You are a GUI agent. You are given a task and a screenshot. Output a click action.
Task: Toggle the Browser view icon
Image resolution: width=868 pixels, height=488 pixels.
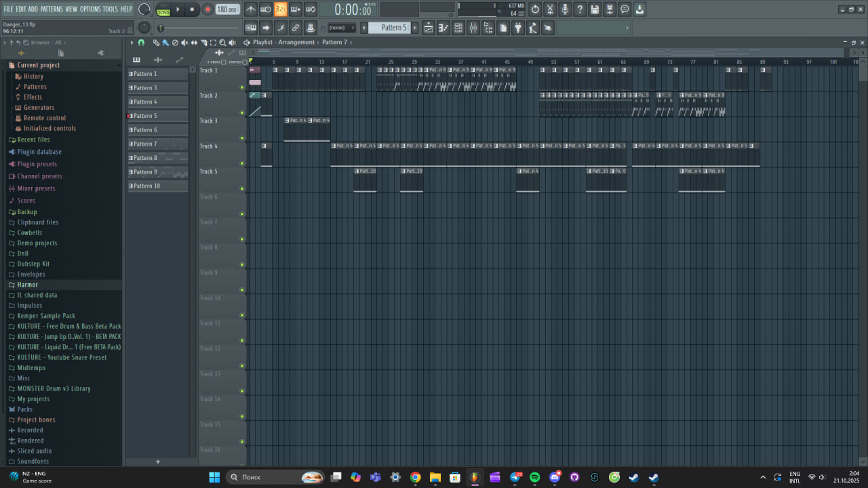pos(488,28)
